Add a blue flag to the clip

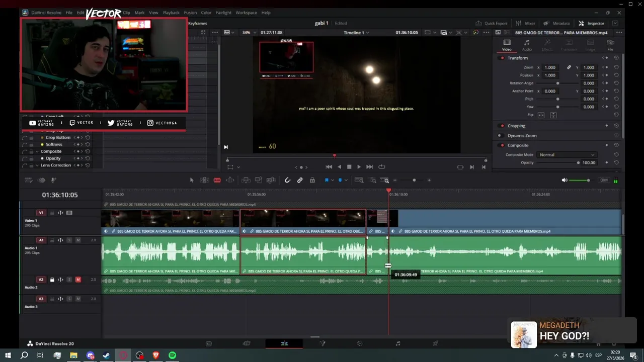(327, 180)
